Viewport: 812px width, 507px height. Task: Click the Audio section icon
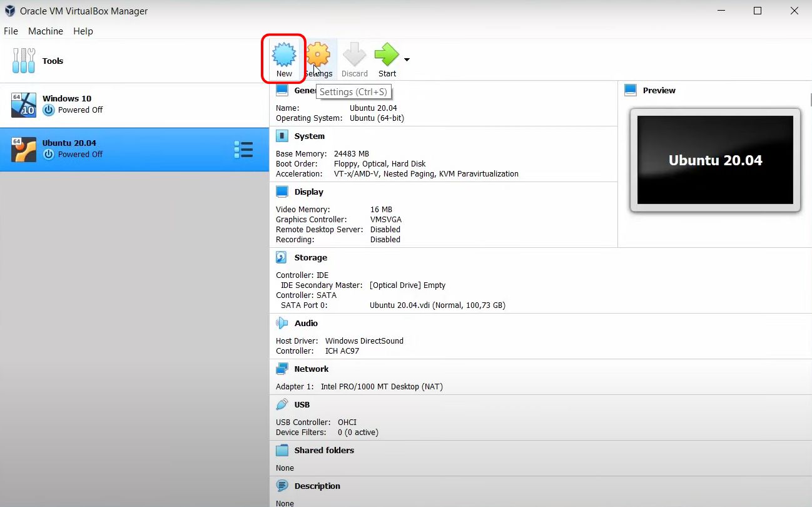[282, 323]
